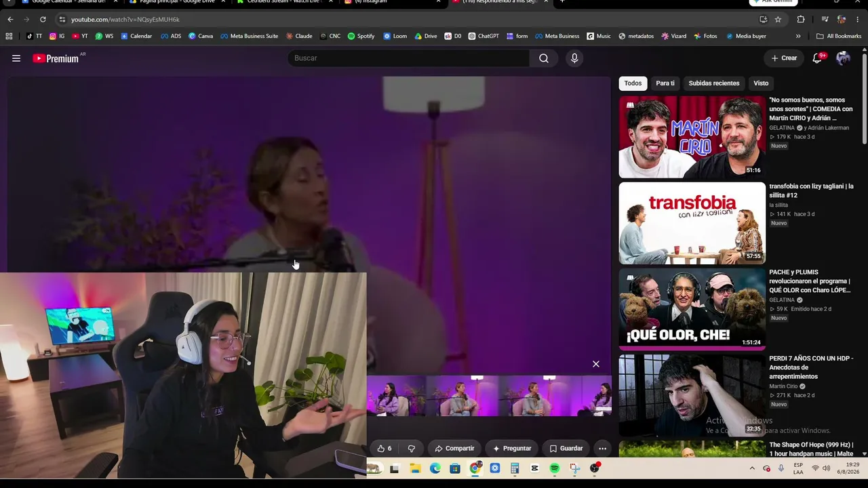Open the IG Instagram bookmark
Viewport: 868px width, 488px height.
point(57,36)
